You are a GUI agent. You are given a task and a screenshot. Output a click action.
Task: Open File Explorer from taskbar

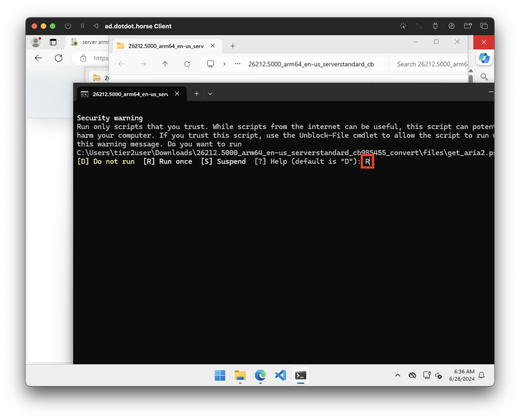240,375
